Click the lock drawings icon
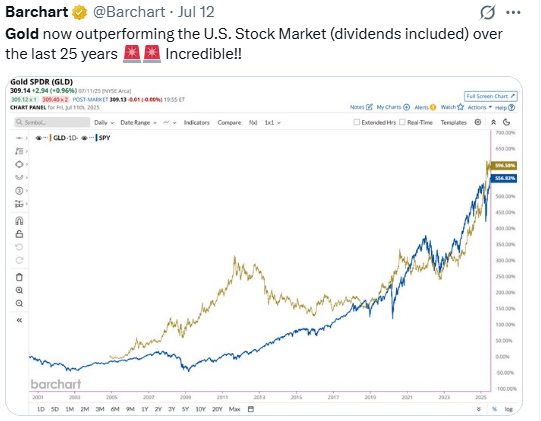This screenshot has height=421, width=541. pyautogui.click(x=19, y=234)
